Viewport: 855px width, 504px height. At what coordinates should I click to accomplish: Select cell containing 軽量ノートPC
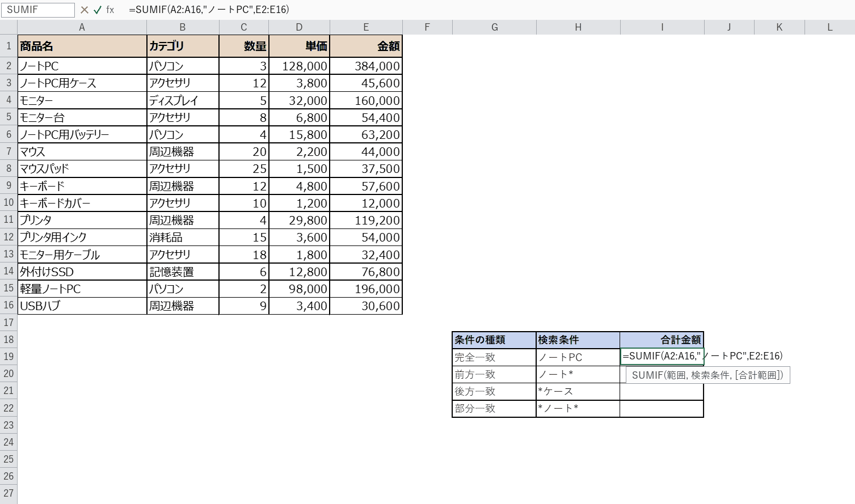82,289
